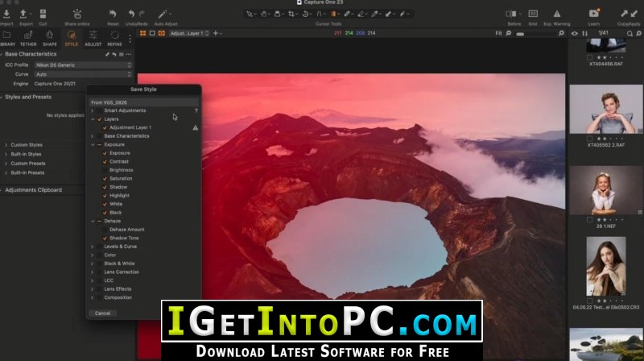
Task: Uncheck Adjustment Layer 1 checkbox
Action: pyautogui.click(x=105, y=128)
